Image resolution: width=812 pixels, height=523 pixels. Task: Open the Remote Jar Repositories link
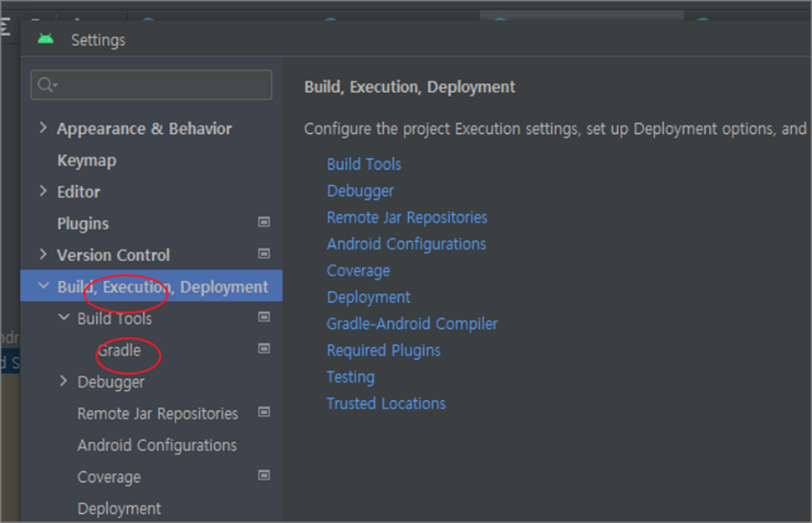click(x=407, y=217)
